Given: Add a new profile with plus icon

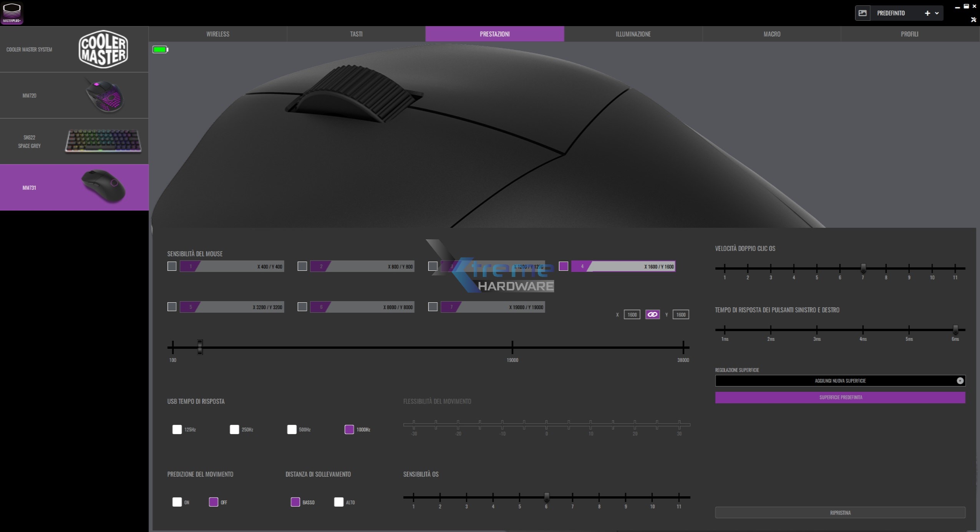Looking at the screenshot, I should (x=927, y=13).
